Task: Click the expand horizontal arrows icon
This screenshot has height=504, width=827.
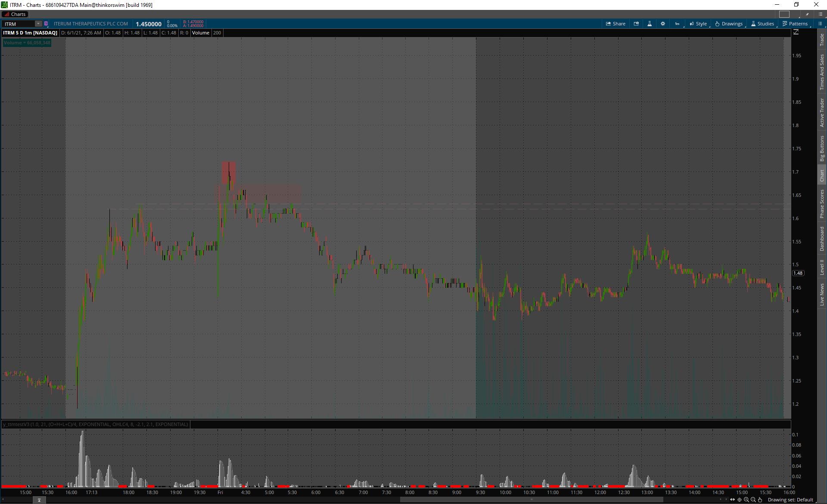Action: tap(733, 500)
